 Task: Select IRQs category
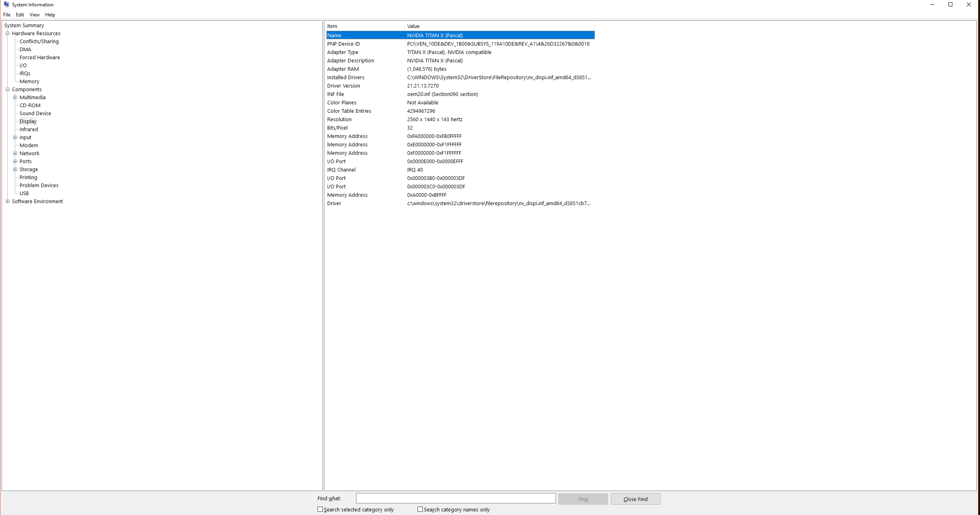[x=25, y=74]
